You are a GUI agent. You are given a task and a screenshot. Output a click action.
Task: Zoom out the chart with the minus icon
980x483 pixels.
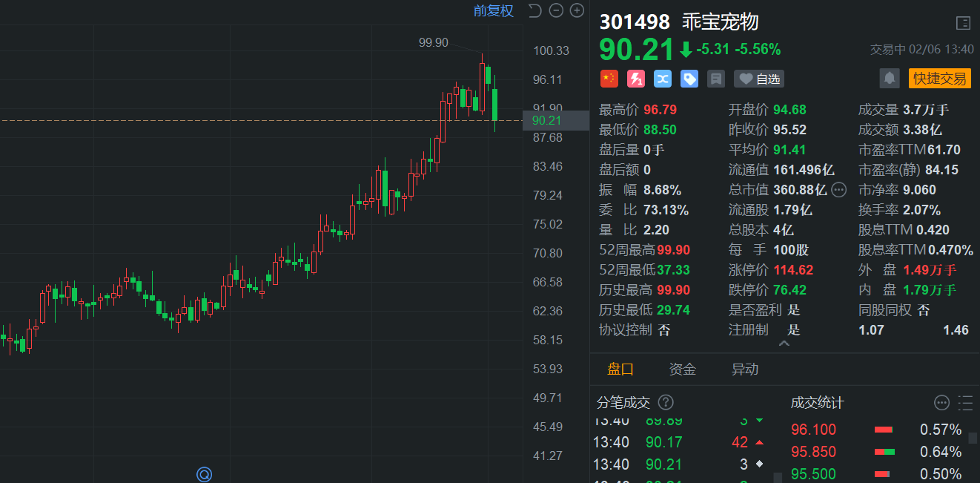pos(556,10)
